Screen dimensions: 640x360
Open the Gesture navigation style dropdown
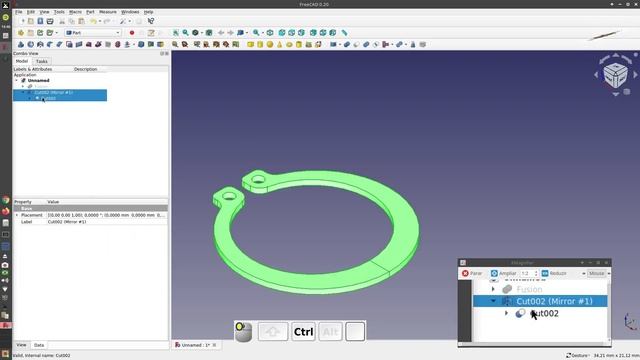click(x=578, y=356)
